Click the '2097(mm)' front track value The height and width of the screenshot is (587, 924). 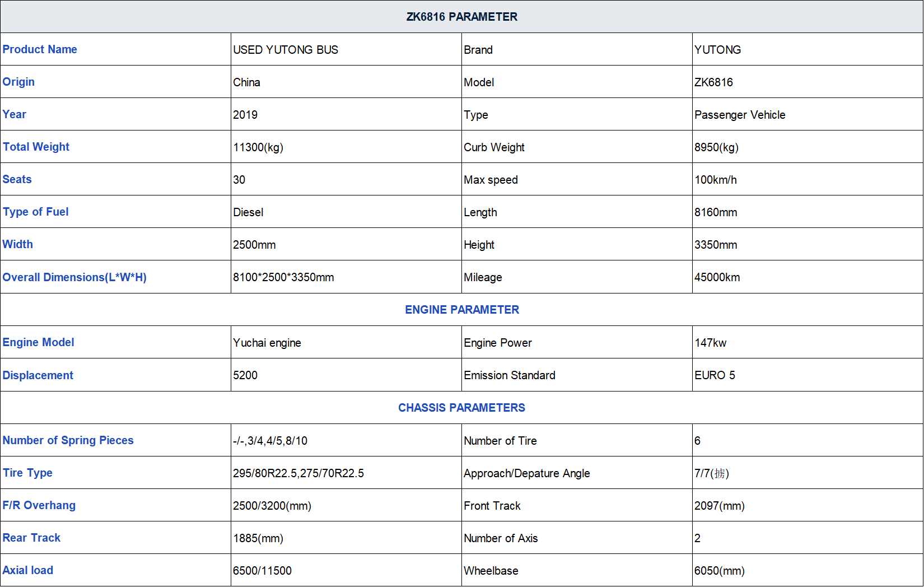[x=720, y=506]
